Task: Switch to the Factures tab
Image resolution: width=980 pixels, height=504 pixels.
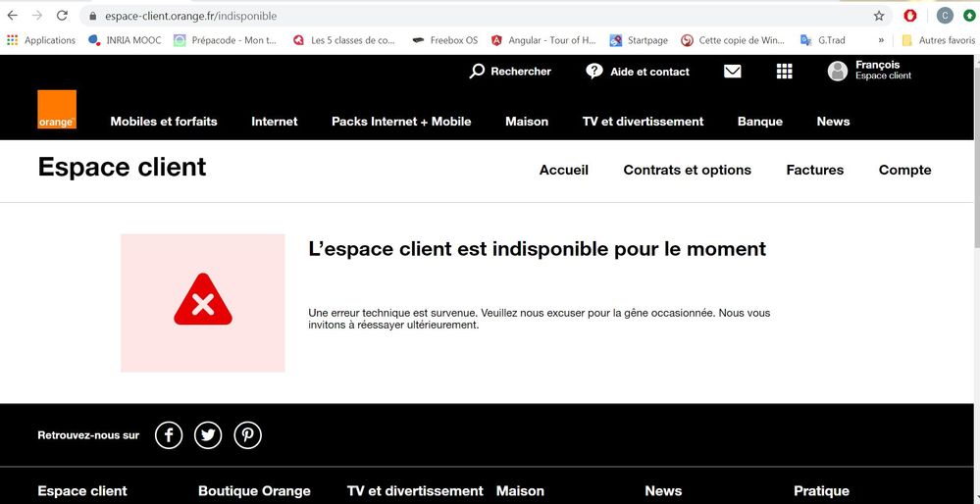Action: point(814,170)
